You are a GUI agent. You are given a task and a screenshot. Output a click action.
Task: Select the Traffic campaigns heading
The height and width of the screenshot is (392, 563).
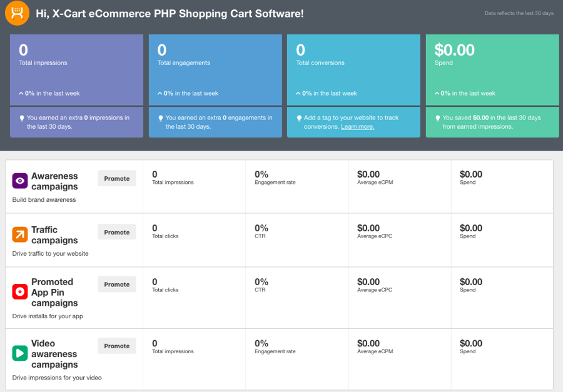[54, 235]
